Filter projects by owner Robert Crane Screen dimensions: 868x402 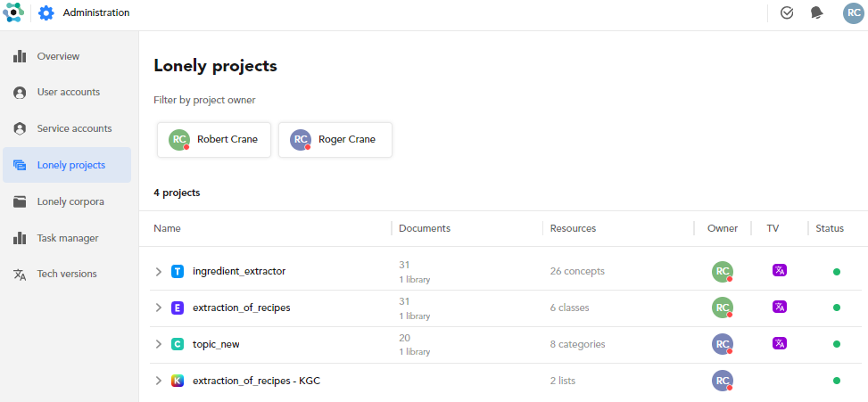214,140
